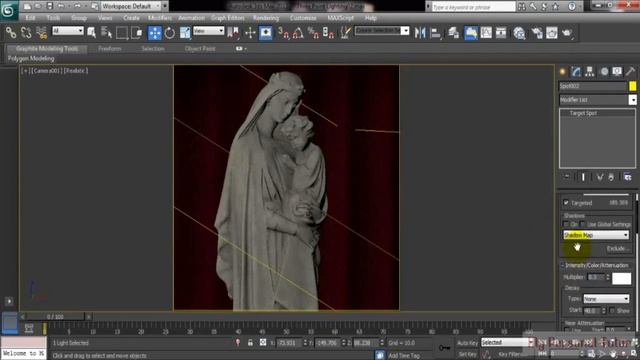The width and height of the screenshot is (640, 360).
Task: Switch to the Object Paint ribbon tab
Action: coord(200,49)
